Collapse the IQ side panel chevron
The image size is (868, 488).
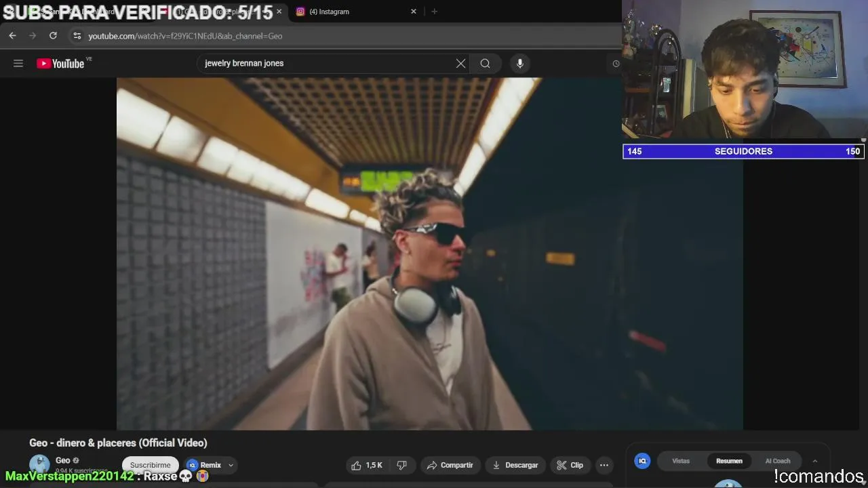(x=815, y=461)
